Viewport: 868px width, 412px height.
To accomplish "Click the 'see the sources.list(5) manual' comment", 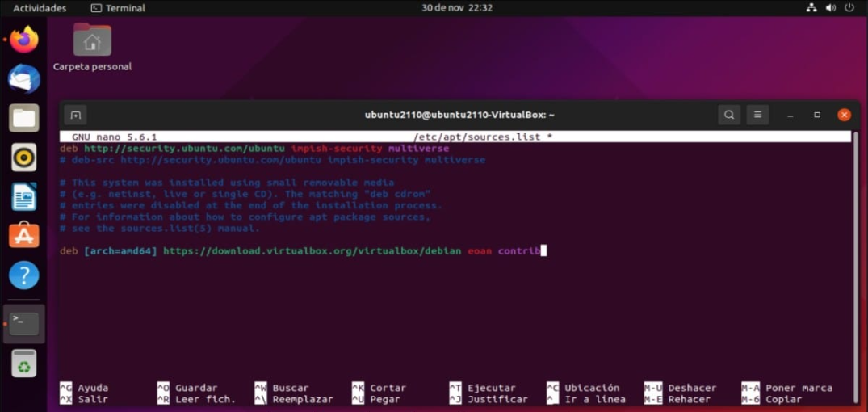I will click(160, 228).
